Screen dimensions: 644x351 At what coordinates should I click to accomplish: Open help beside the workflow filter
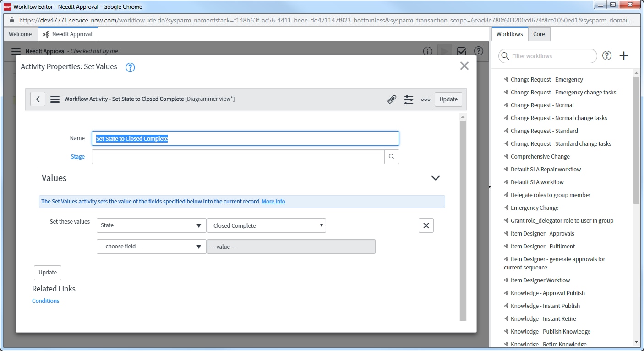607,56
